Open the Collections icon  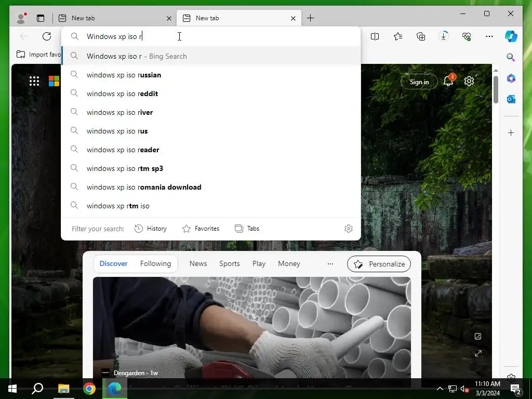coord(421,36)
